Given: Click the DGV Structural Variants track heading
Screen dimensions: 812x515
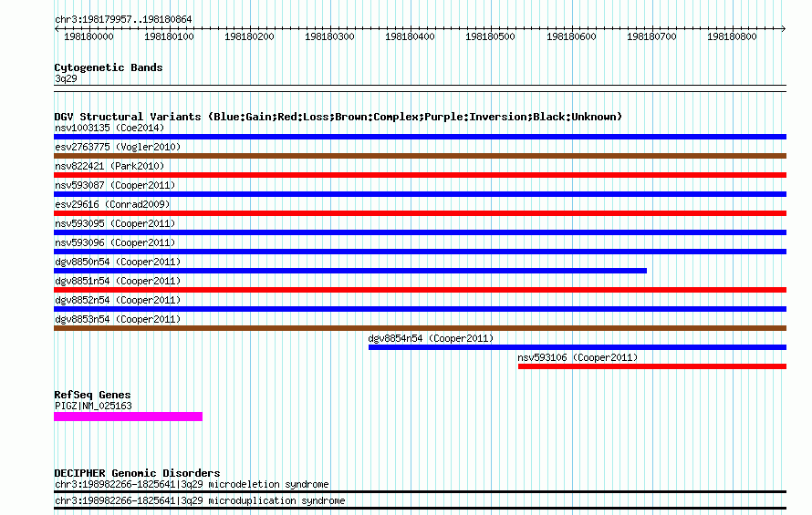Looking at the screenshot, I should [338, 117].
